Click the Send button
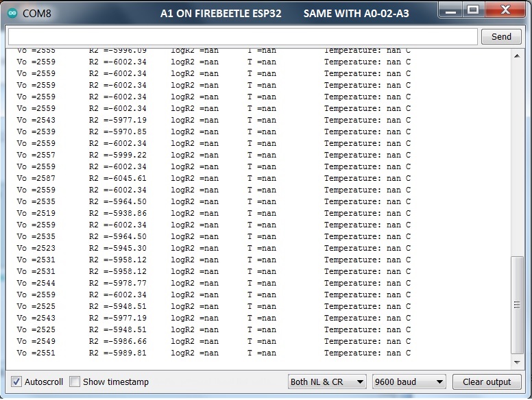The image size is (532, 400). pos(501,36)
